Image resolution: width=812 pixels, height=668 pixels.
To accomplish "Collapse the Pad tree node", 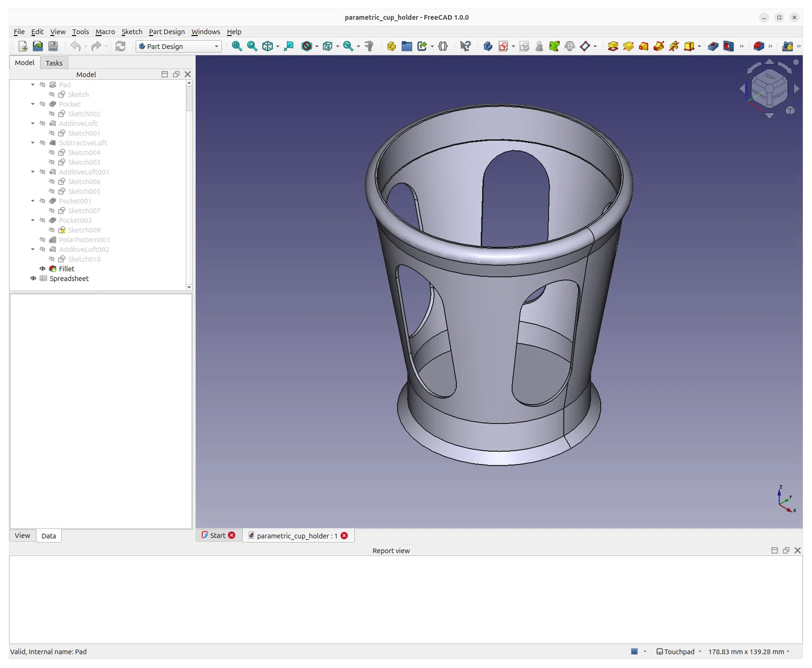I will coord(33,85).
